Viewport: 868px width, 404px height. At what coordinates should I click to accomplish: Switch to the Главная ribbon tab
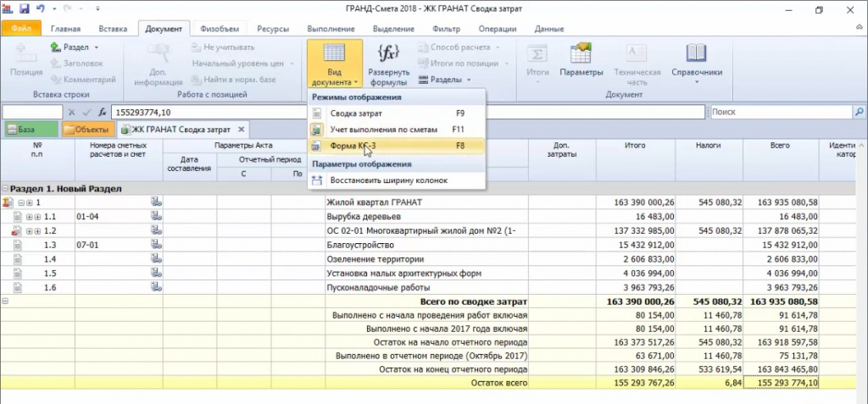(65, 29)
